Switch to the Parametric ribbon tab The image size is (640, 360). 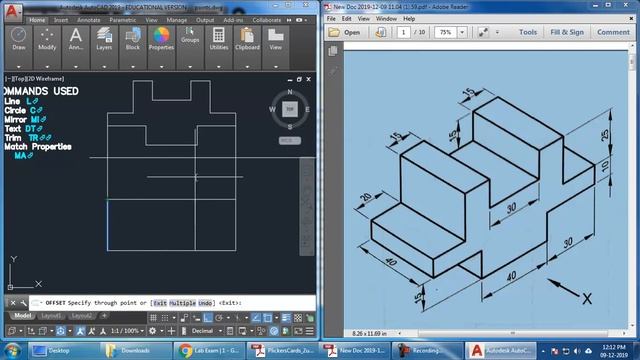[x=122, y=20]
